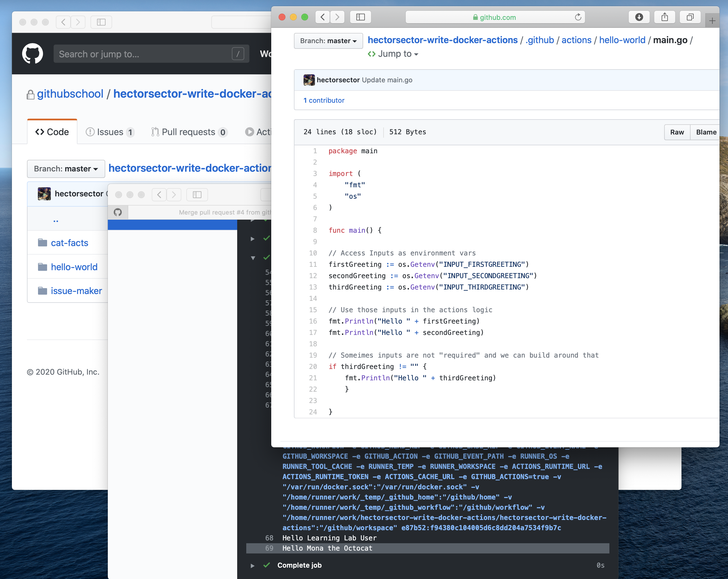This screenshot has width=728, height=579.
Task: Open the cat-facts folder
Action: pyautogui.click(x=69, y=243)
